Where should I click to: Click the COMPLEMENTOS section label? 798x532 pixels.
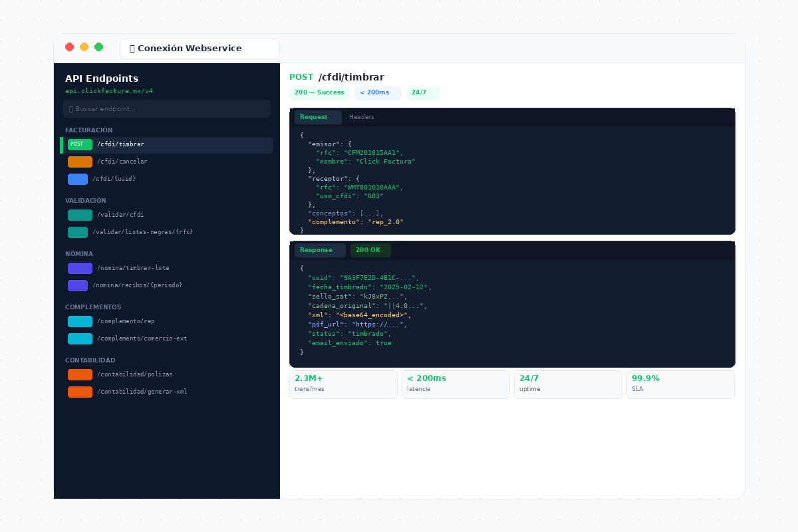coord(93,307)
